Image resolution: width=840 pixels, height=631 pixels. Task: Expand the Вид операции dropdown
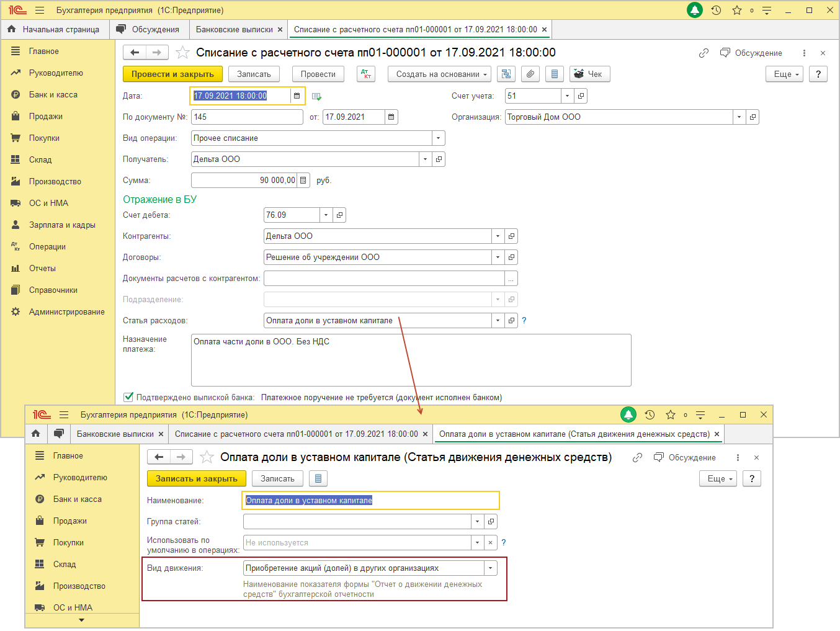coord(439,138)
